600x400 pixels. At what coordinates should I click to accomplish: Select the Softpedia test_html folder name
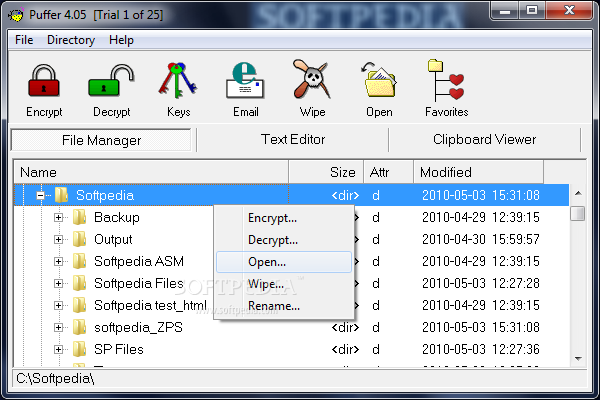pyautogui.click(x=150, y=305)
